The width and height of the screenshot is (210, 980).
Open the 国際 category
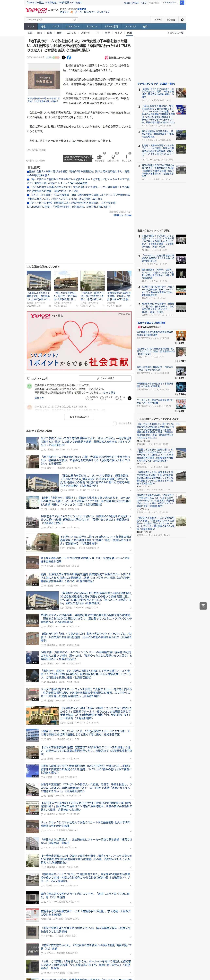click(x=50, y=33)
